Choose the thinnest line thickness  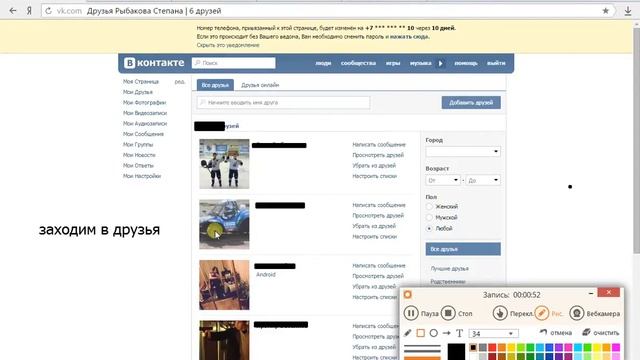pyautogui.click(x=422, y=346)
